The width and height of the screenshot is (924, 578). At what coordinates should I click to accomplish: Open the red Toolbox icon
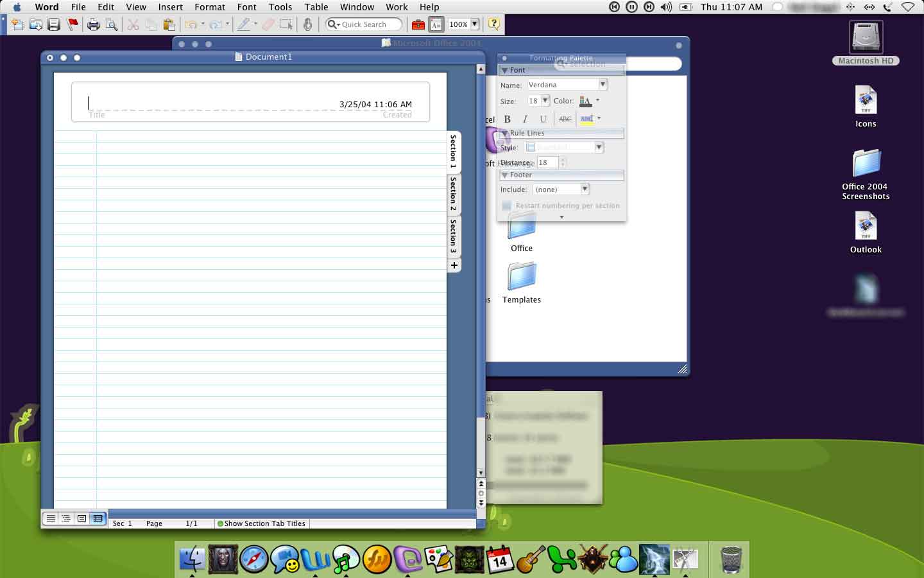[418, 24]
